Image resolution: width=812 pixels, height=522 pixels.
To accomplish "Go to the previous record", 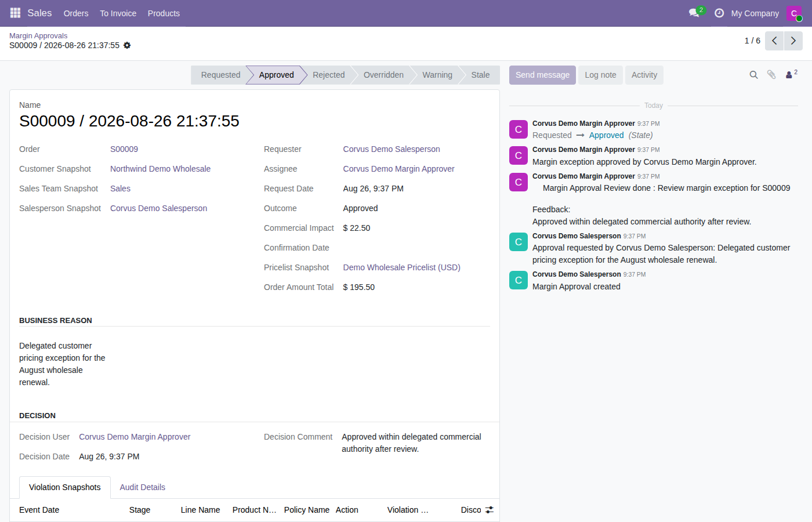I will tap(774, 41).
